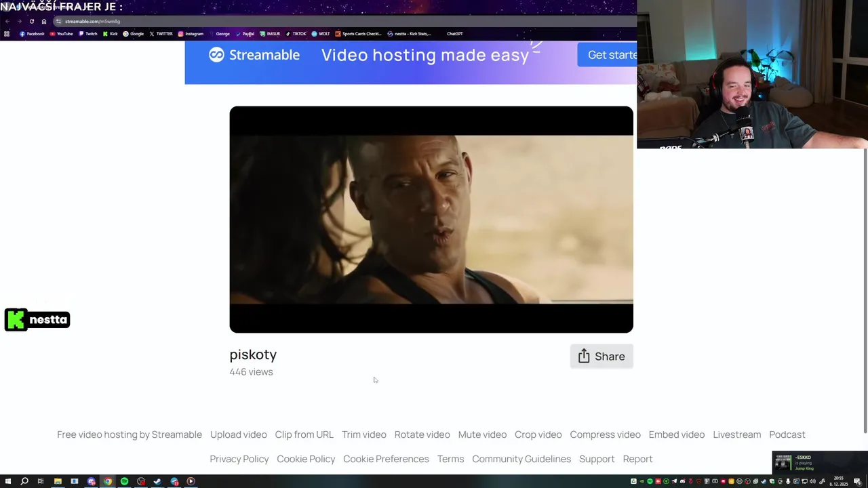Viewport: 868px width, 488px height.
Task: Click the browser back arrow
Action: click(x=7, y=21)
